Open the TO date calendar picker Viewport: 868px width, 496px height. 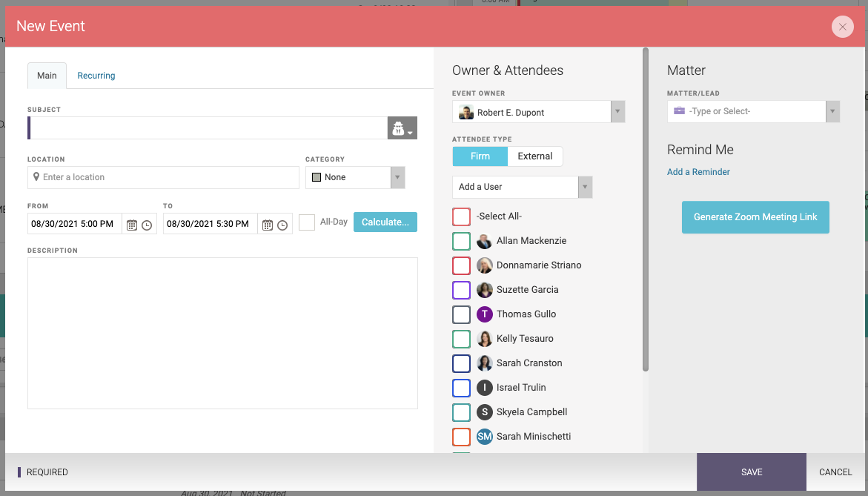pyautogui.click(x=268, y=225)
